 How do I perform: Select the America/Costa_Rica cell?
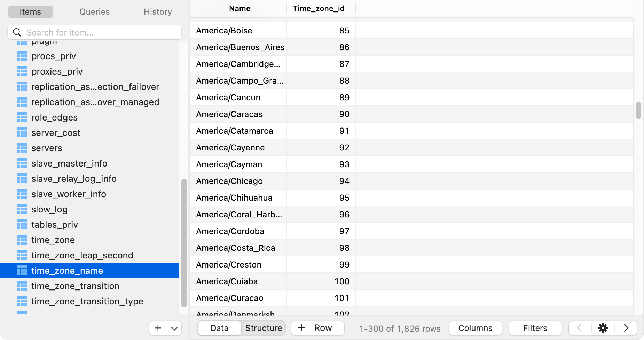238,248
